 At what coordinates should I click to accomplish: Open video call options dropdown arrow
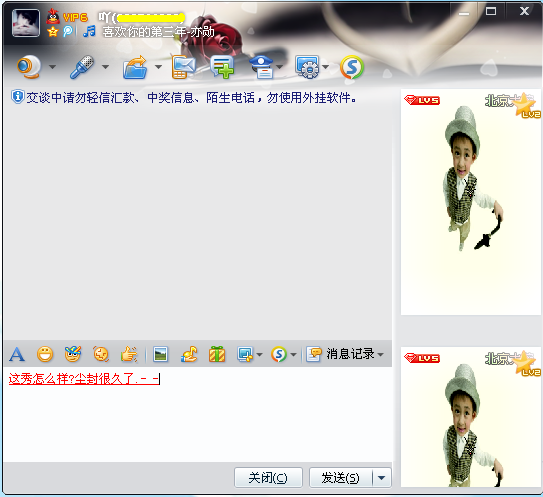tap(52, 66)
